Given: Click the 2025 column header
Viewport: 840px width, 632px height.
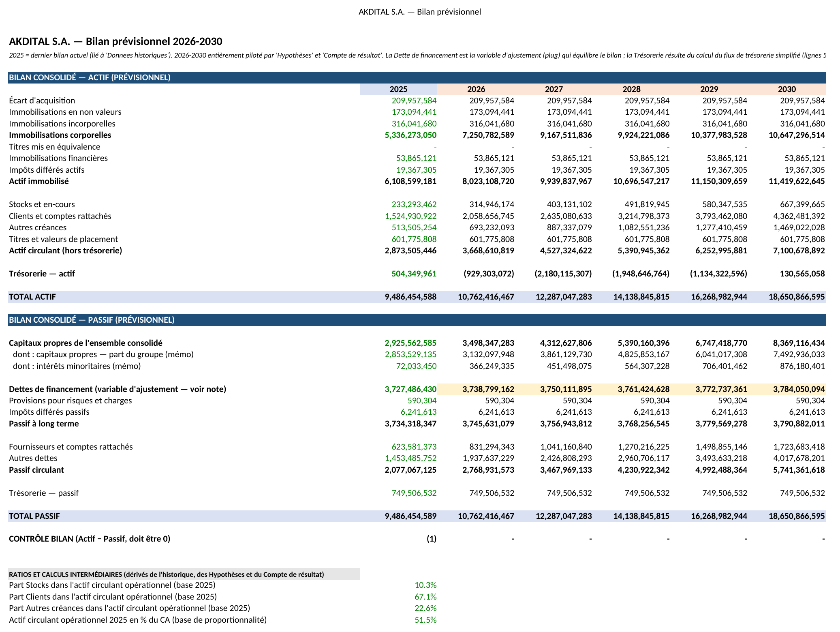Looking at the screenshot, I should [398, 89].
